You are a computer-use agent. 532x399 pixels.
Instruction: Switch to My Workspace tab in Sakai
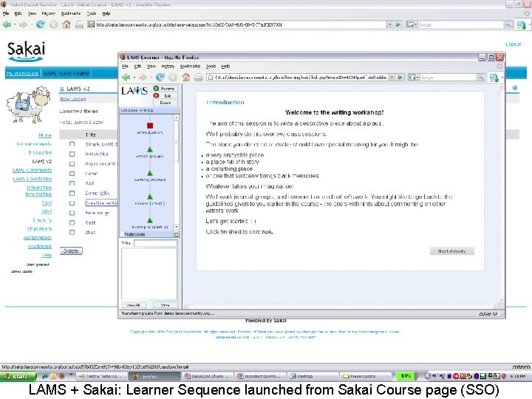(23, 73)
